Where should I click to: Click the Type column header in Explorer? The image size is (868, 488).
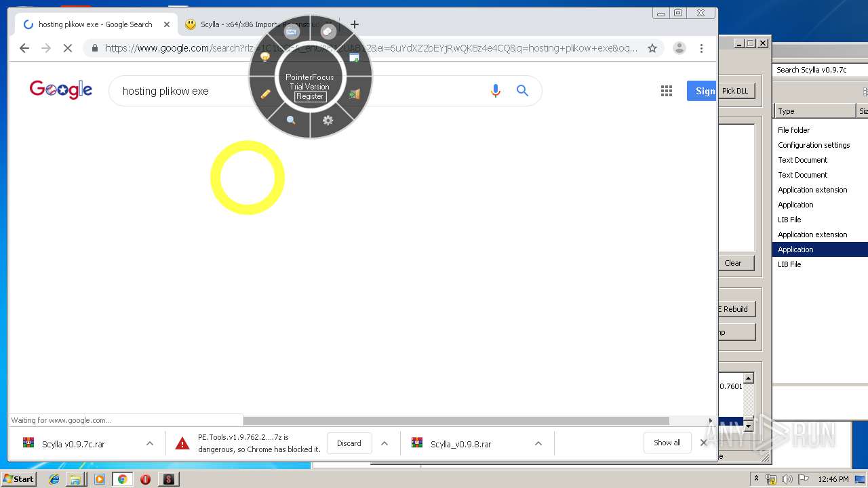(x=815, y=111)
